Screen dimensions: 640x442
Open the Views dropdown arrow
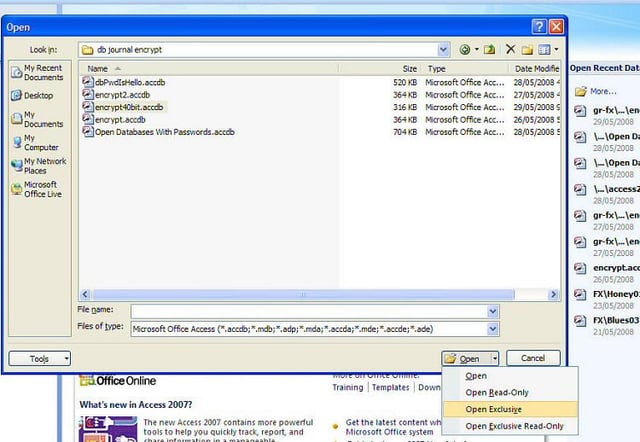(556, 50)
